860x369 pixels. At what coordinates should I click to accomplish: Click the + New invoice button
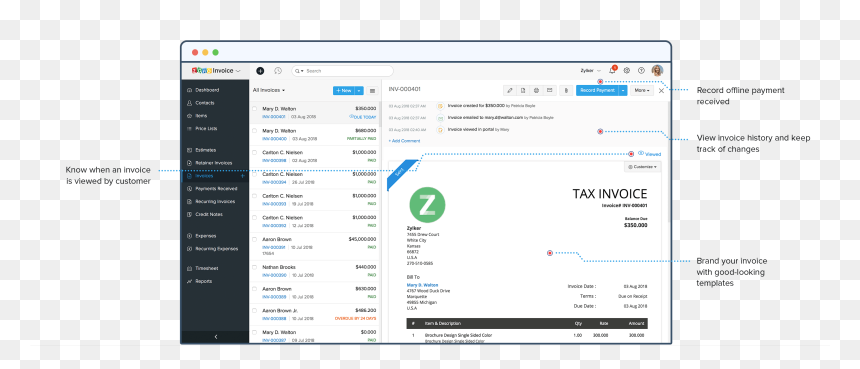[344, 90]
